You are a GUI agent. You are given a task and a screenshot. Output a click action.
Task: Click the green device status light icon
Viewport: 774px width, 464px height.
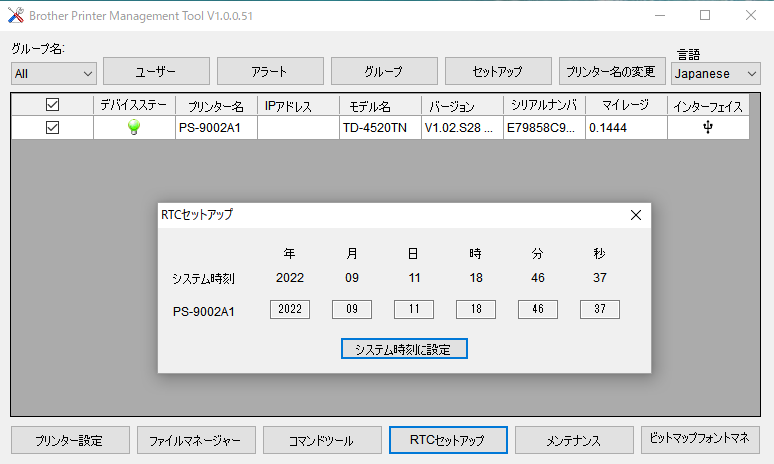[134, 128]
